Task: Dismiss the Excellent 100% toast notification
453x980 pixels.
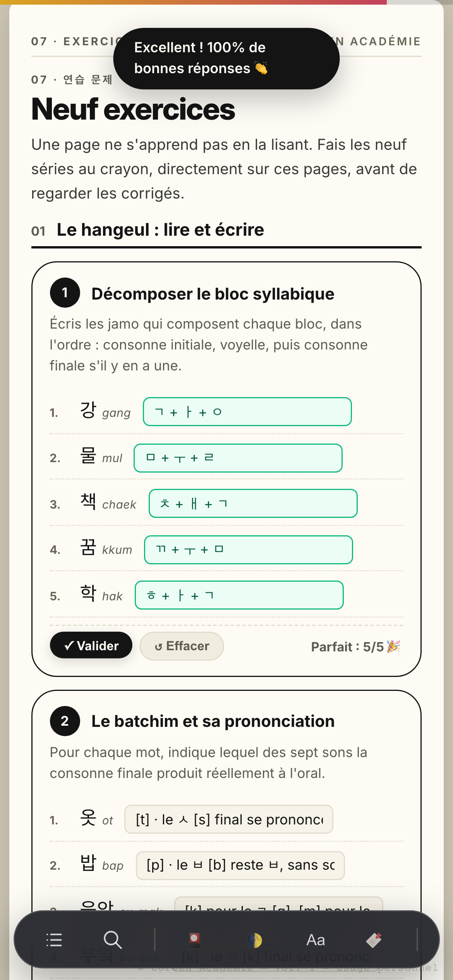Action: [x=226, y=58]
